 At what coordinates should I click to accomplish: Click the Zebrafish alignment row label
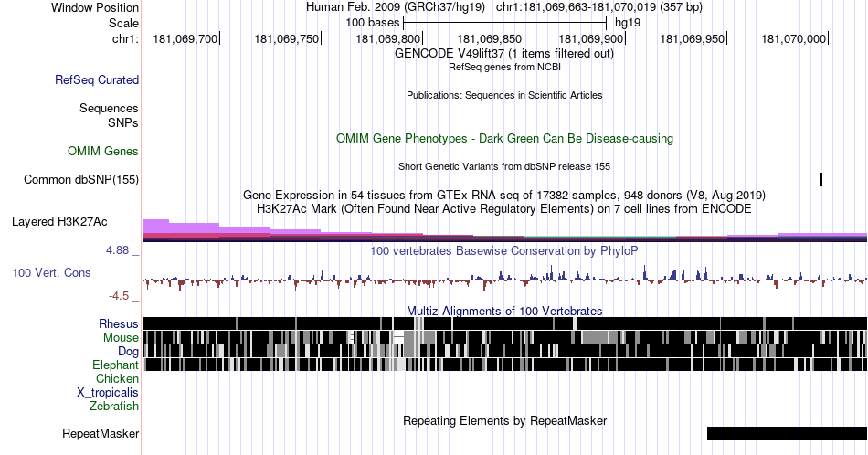pos(114,406)
